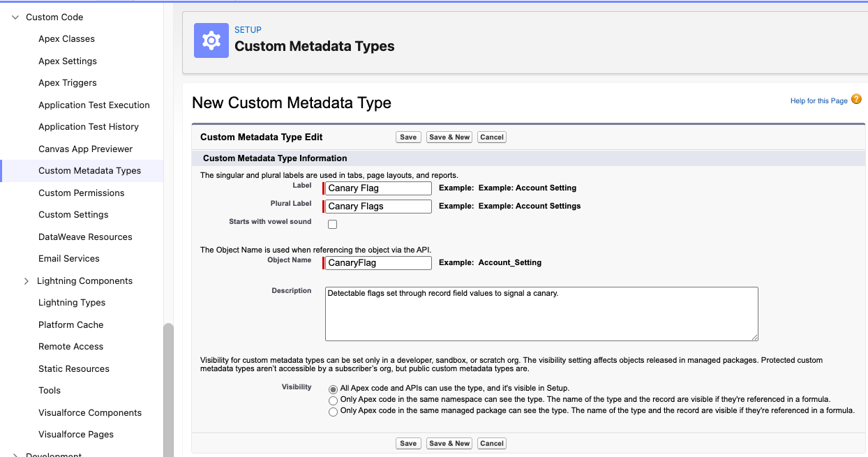
Task: Open Remote Access from the sidebar
Action: [x=70, y=346]
